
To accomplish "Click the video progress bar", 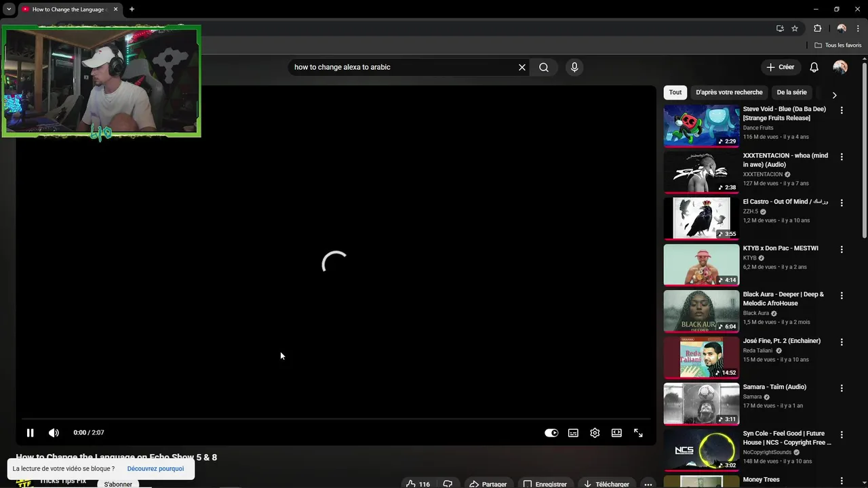I will 336,420.
